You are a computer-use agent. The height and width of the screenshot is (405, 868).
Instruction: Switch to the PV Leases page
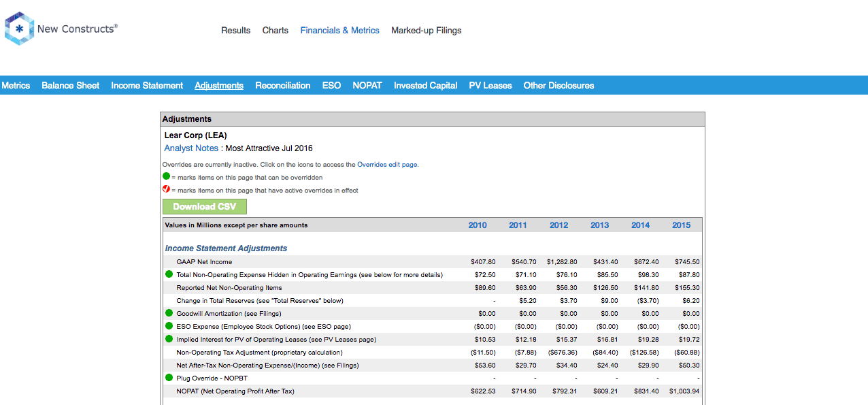click(x=490, y=85)
